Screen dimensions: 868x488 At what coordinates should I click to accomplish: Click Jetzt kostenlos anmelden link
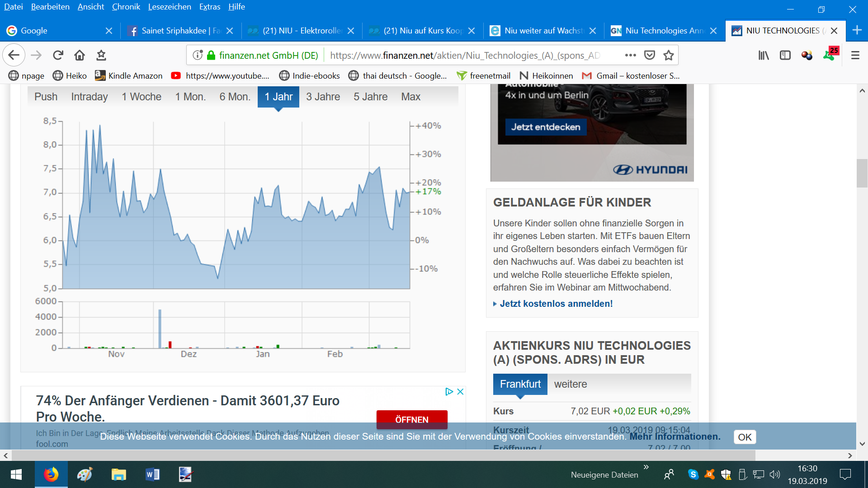(556, 304)
